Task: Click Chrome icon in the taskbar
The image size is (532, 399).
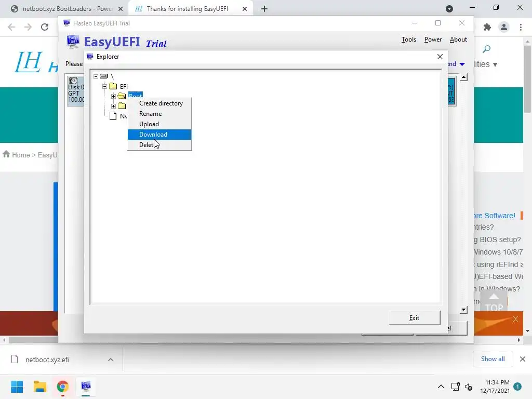Action: coord(63,387)
